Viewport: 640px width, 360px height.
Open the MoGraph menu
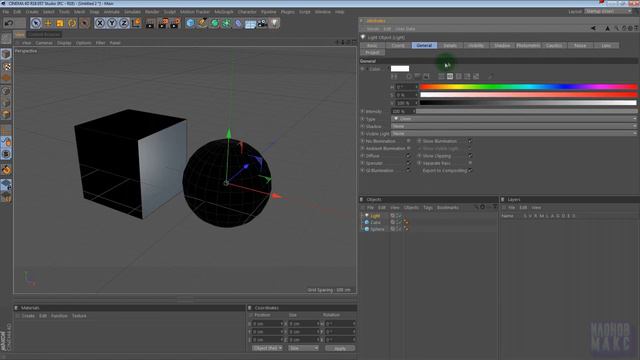coord(224,12)
